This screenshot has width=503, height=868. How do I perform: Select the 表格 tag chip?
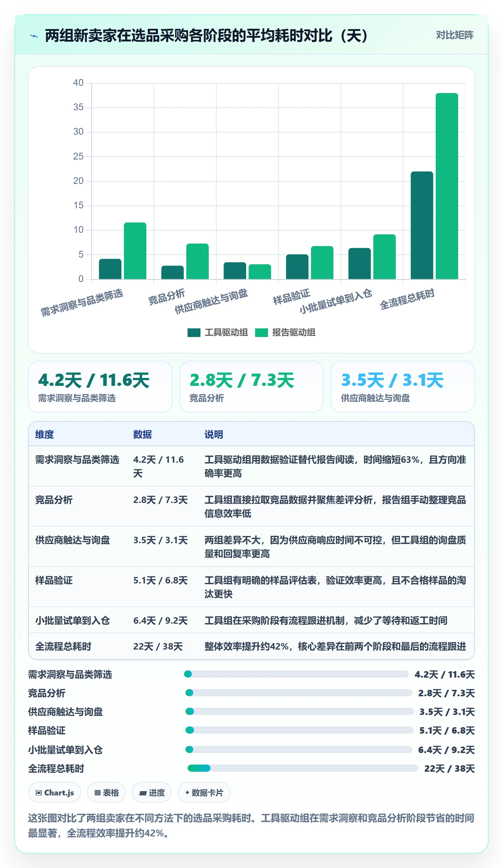pos(106,792)
